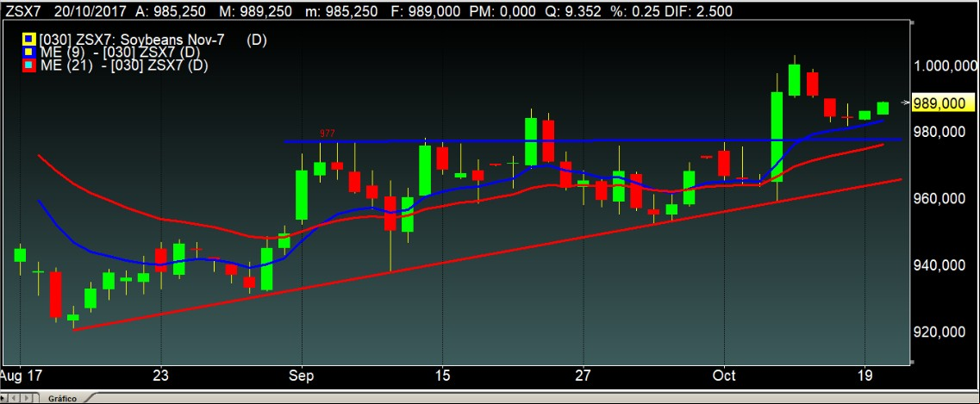This screenshot has width=980, height=404.
Task: Click the Sep date axis label
Action: (302, 377)
